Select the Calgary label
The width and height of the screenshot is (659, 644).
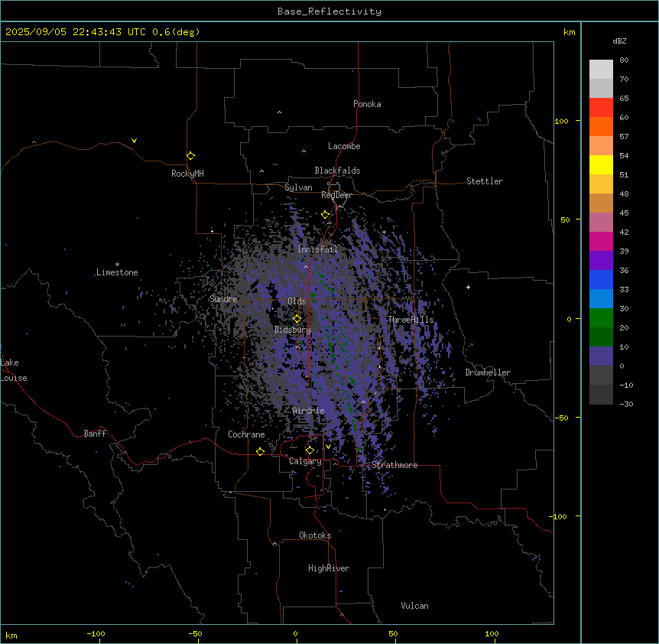pyautogui.click(x=306, y=461)
